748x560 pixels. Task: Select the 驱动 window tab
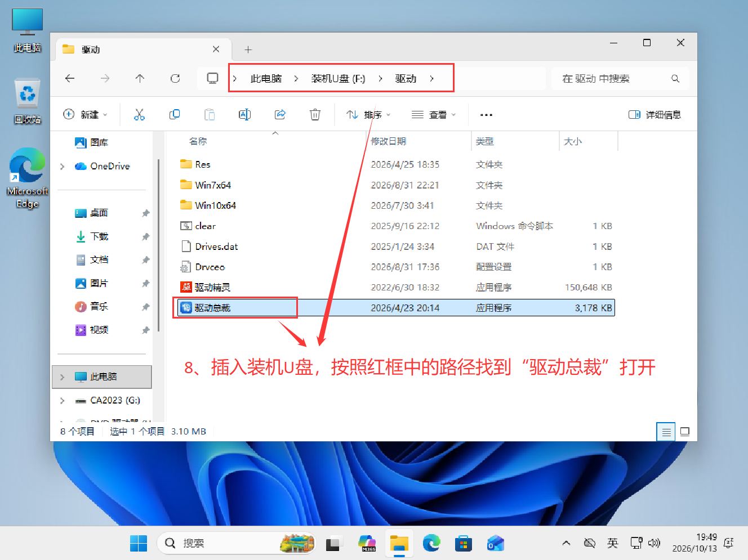tap(144, 50)
